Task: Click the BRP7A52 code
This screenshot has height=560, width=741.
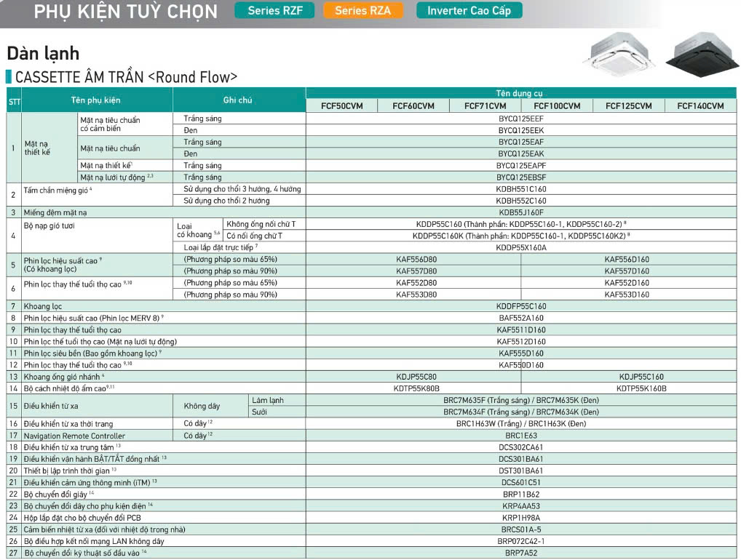Action: coord(521,553)
